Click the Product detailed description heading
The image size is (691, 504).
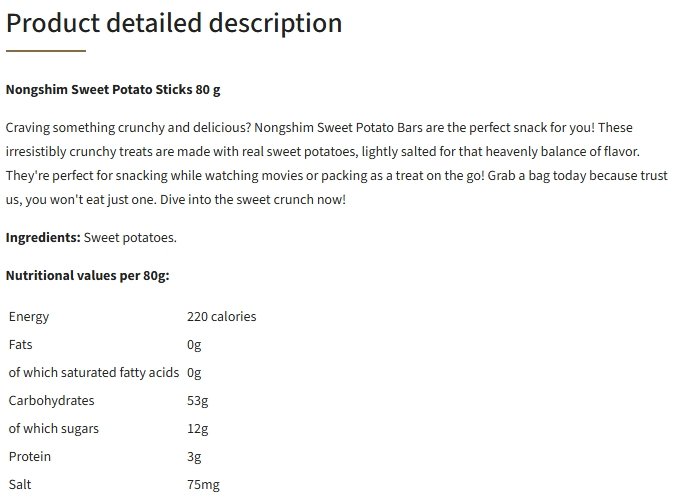(174, 23)
